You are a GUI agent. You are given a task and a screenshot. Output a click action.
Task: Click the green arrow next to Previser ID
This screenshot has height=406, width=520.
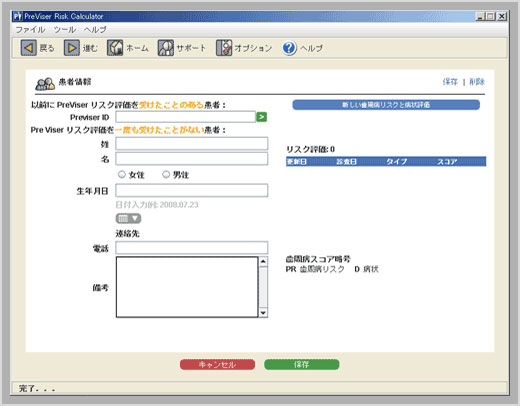coord(261,117)
